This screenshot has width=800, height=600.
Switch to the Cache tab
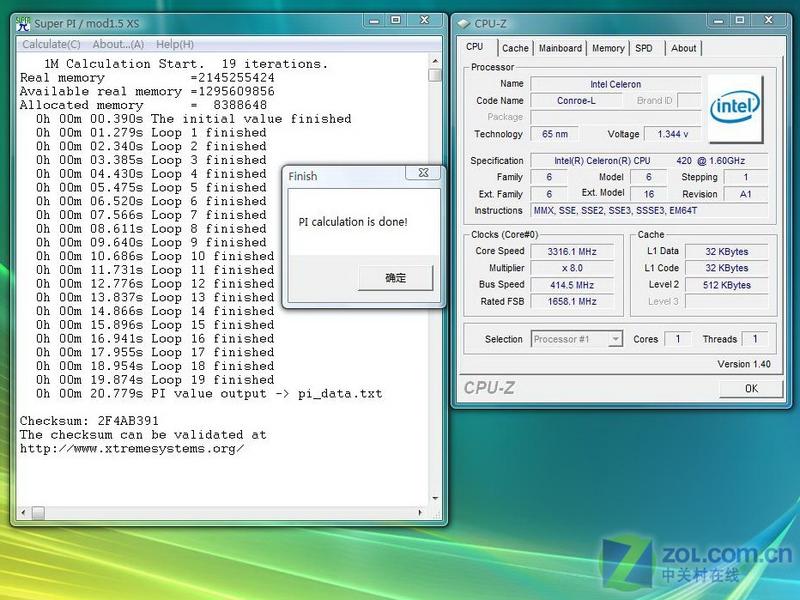(515, 48)
